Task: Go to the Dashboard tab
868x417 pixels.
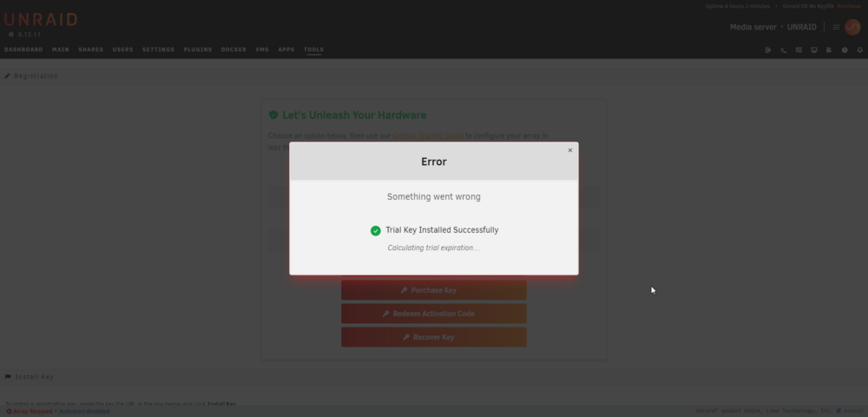Action: (23, 50)
